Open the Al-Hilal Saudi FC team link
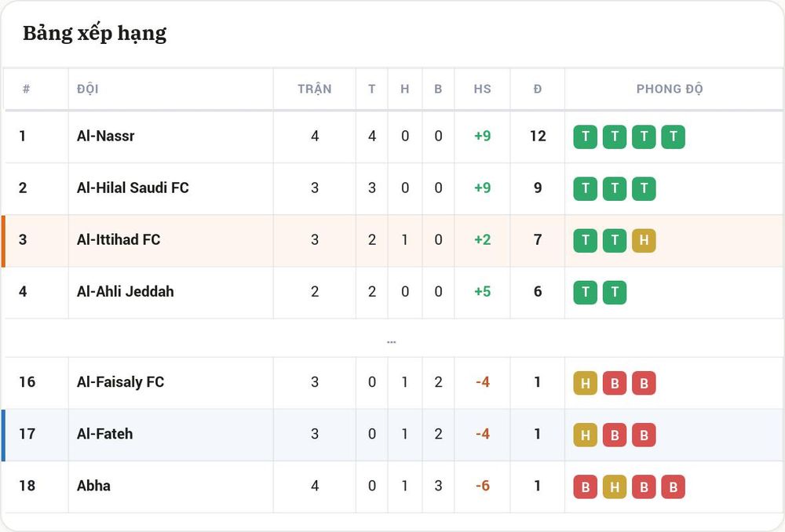Image resolution: width=785 pixels, height=532 pixels. pyautogui.click(x=133, y=188)
